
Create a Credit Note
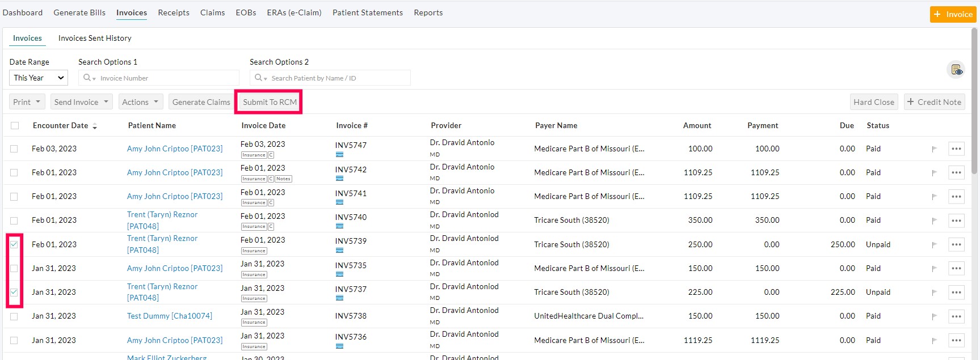934,102
